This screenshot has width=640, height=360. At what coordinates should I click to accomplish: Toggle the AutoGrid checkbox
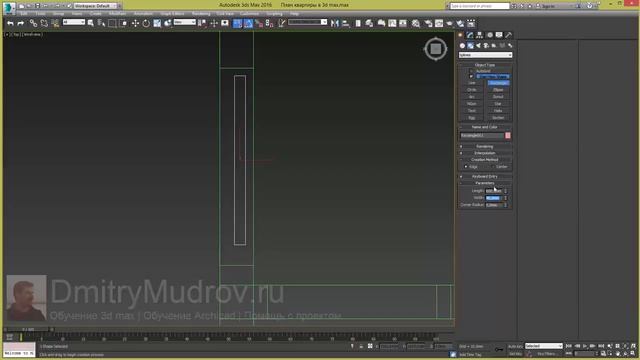coord(471,71)
